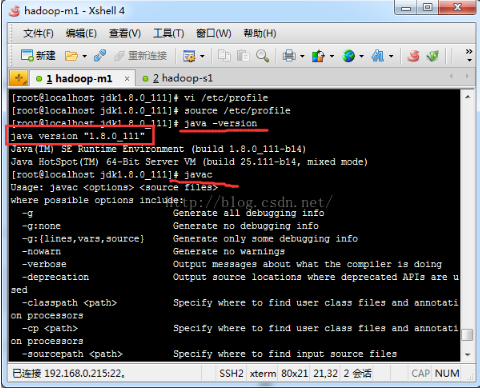Expand the globe Encoding dropdown arrow
This screenshot has width=480, height=392.
(361, 56)
